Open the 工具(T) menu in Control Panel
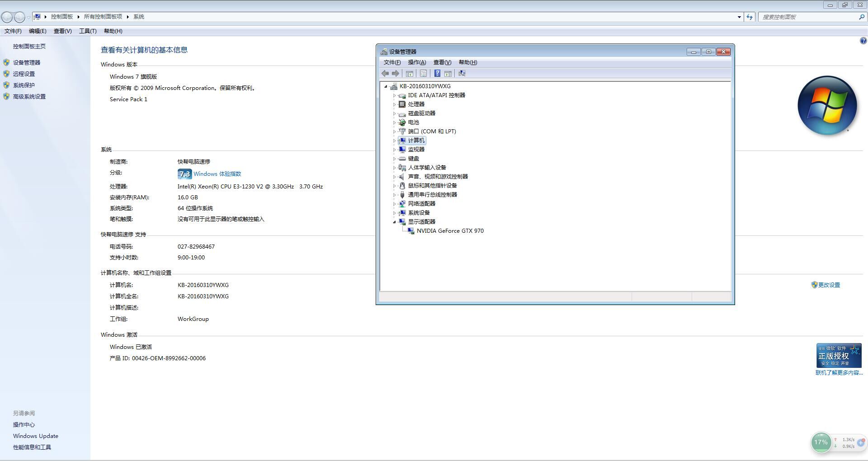The image size is (868, 461). 88,31
